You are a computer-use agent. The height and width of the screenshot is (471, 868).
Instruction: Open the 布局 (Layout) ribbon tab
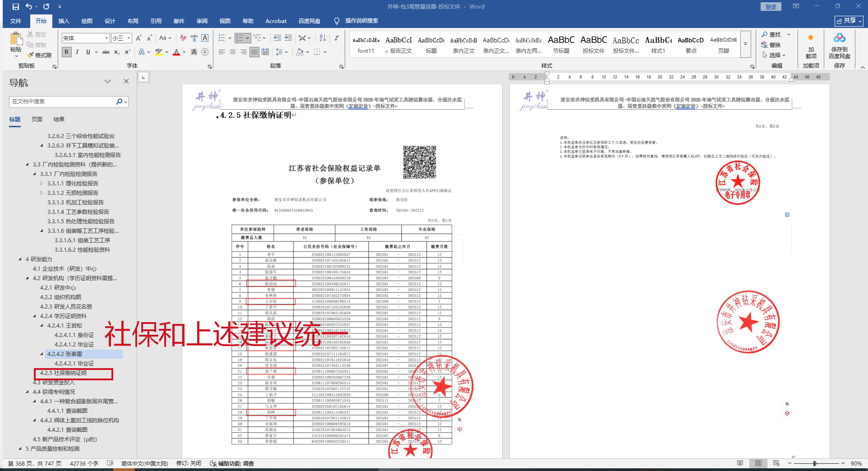133,21
